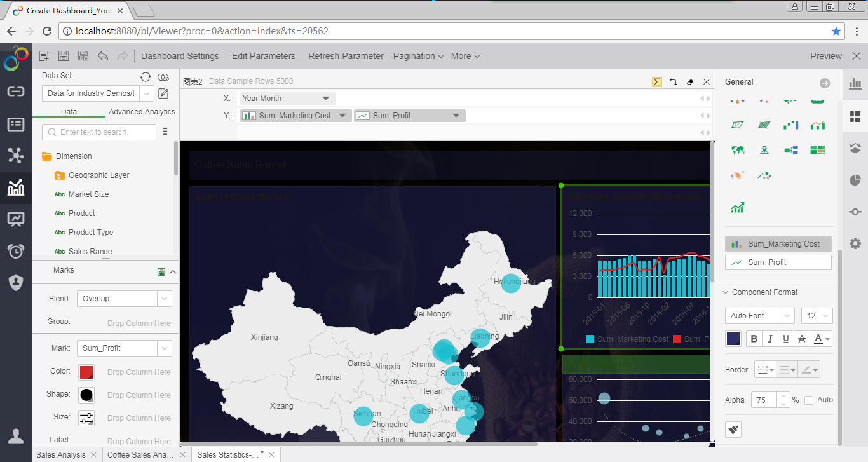Pick the waterfall chart type

coord(791,125)
